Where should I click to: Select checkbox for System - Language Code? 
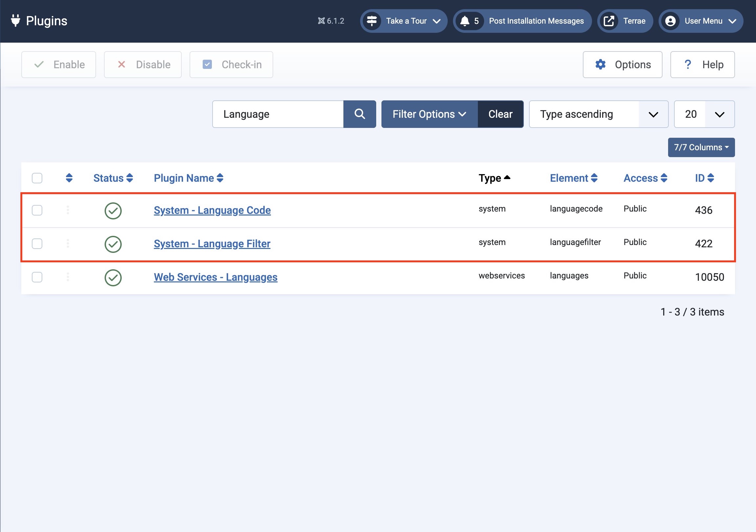click(37, 210)
